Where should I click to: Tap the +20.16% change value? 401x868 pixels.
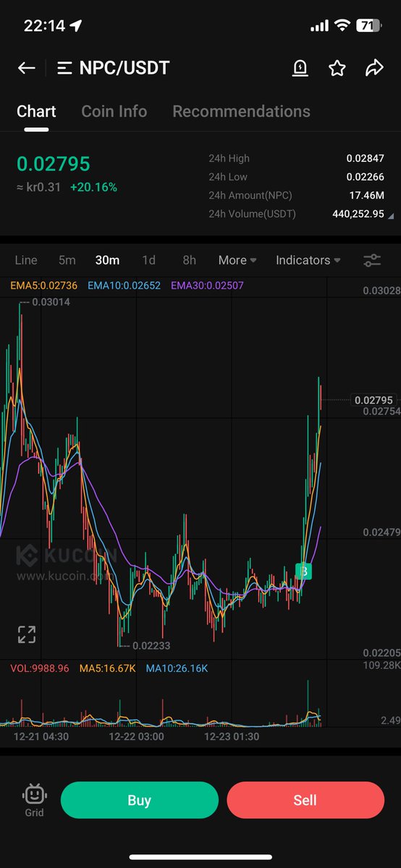(x=93, y=187)
